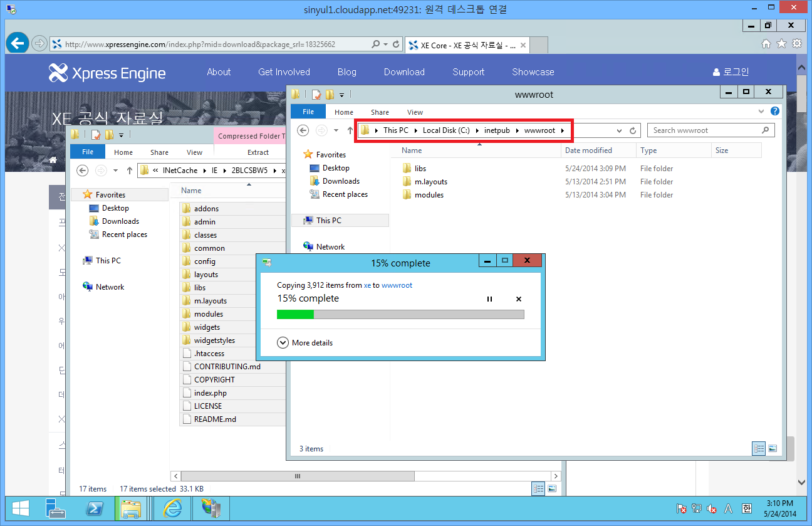Click Local Disk (C:) in address path
812x526 pixels.
point(446,130)
